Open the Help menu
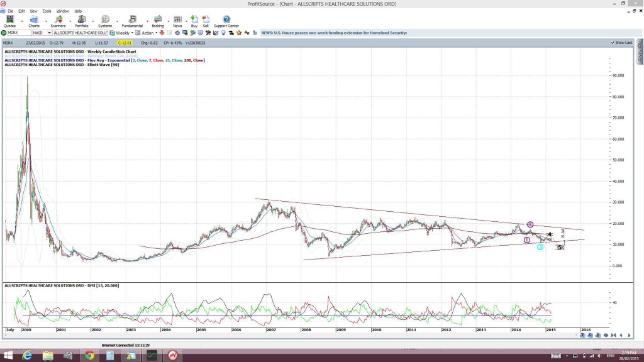The height and width of the screenshot is (362, 644). (78, 11)
